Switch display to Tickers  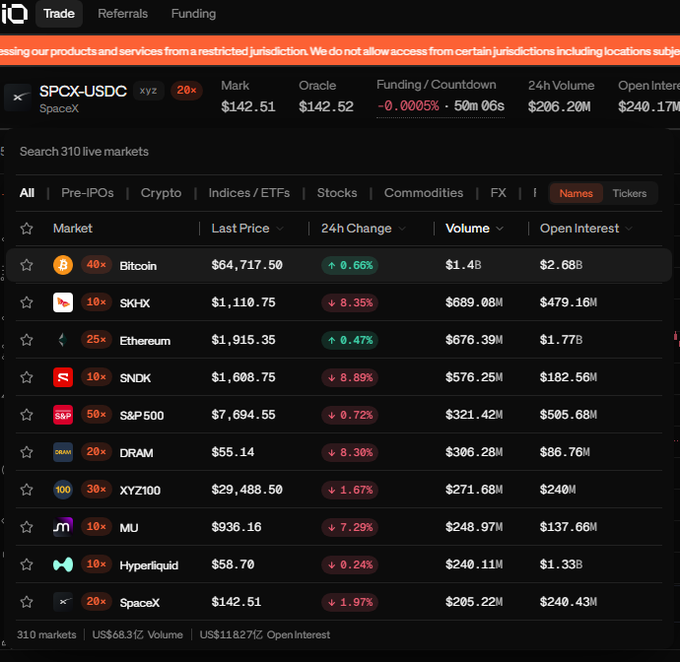point(629,193)
